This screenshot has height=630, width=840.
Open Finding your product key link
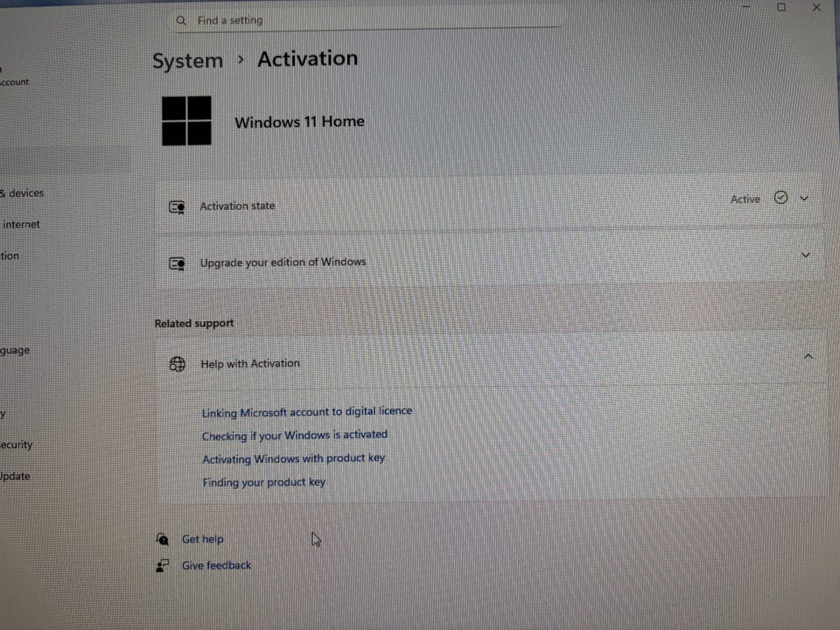[264, 482]
